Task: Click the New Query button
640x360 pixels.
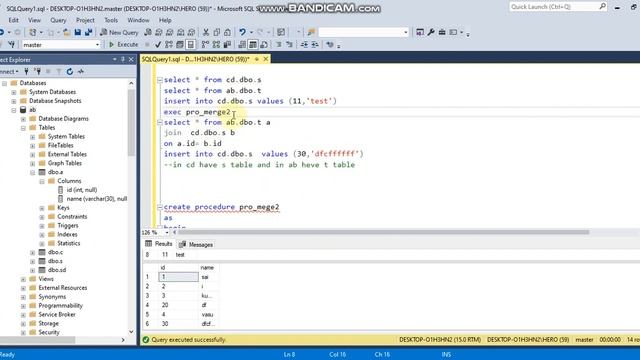Action: [x=119, y=32]
